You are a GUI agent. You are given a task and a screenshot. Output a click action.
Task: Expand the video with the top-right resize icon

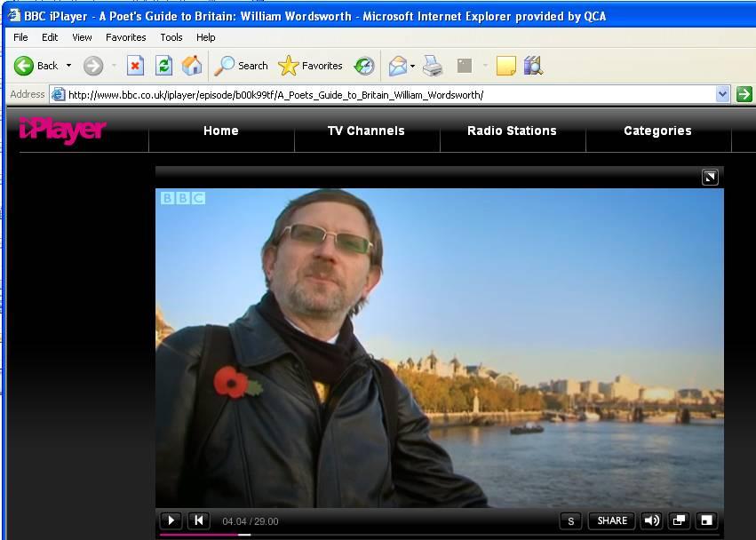710,178
